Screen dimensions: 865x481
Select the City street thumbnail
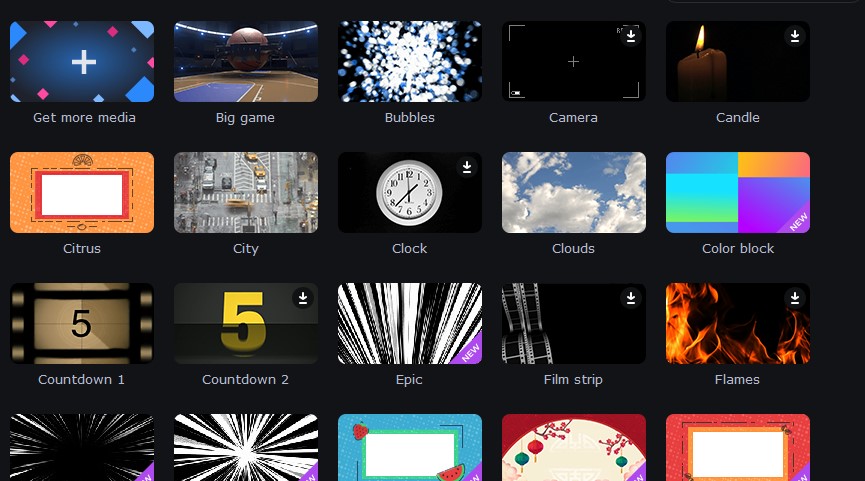point(245,193)
